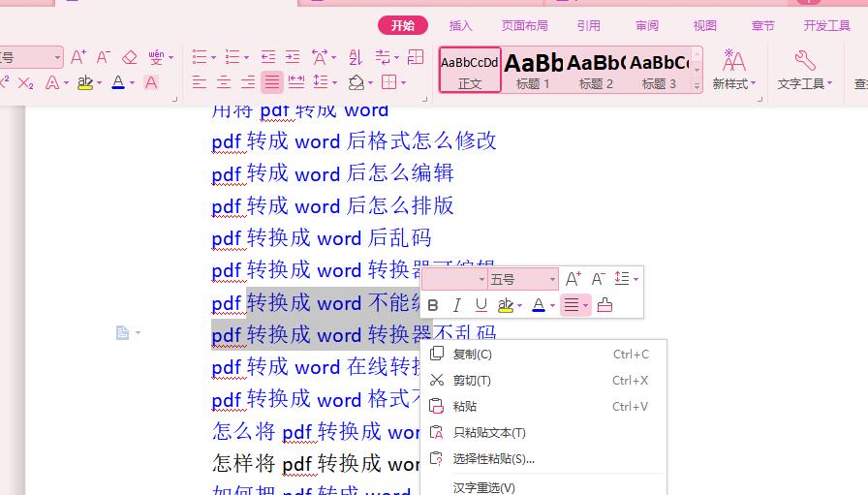The height and width of the screenshot is (495, 868).
Task: Expand the styles gallery list
Action: click(x=697, y=85)
